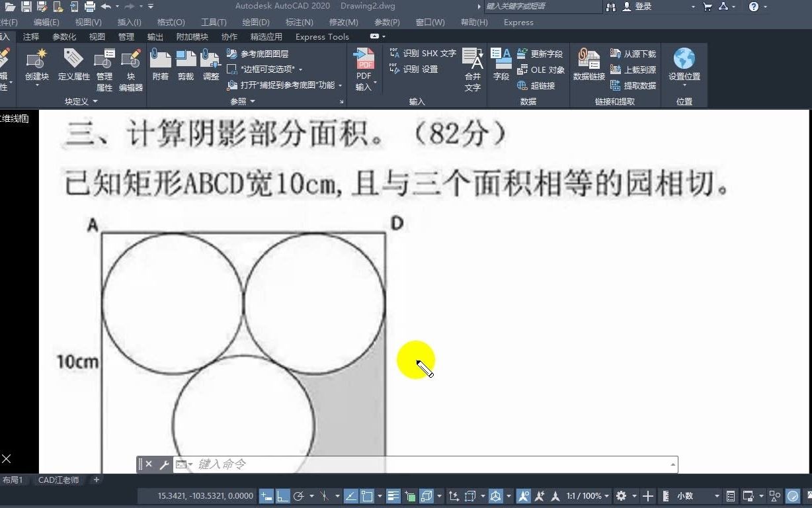Switch to the CAD江老师 layout tab
This screenshot has width=812, height=508.
[58, 480]
